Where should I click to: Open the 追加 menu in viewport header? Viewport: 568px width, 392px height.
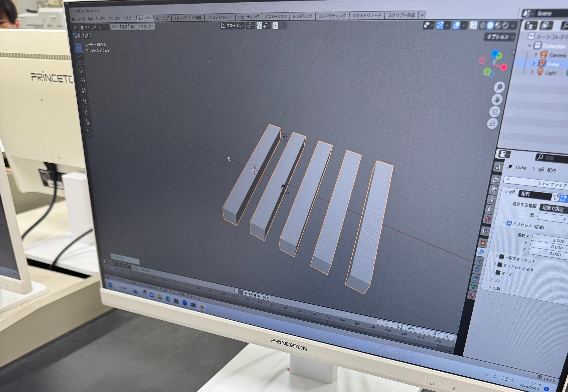133,27
